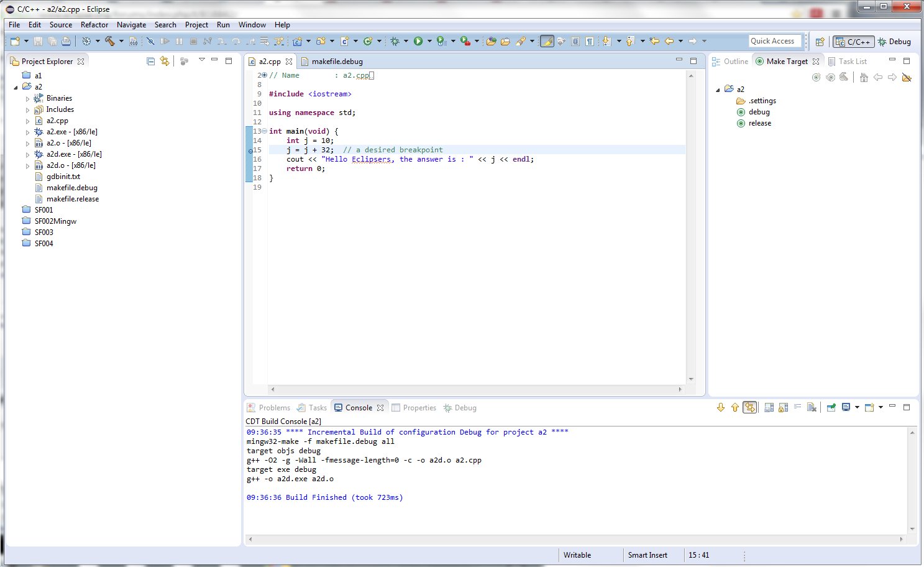This screenshot has height=567, width=924.
Task: Click the Debug bug icon in main toolbar
Action: 395,41
